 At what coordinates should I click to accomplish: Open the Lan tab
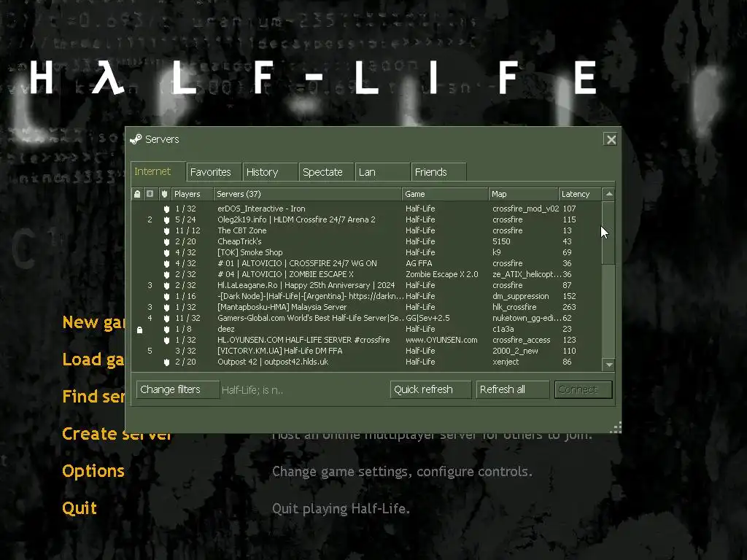[x=382, y=172]
